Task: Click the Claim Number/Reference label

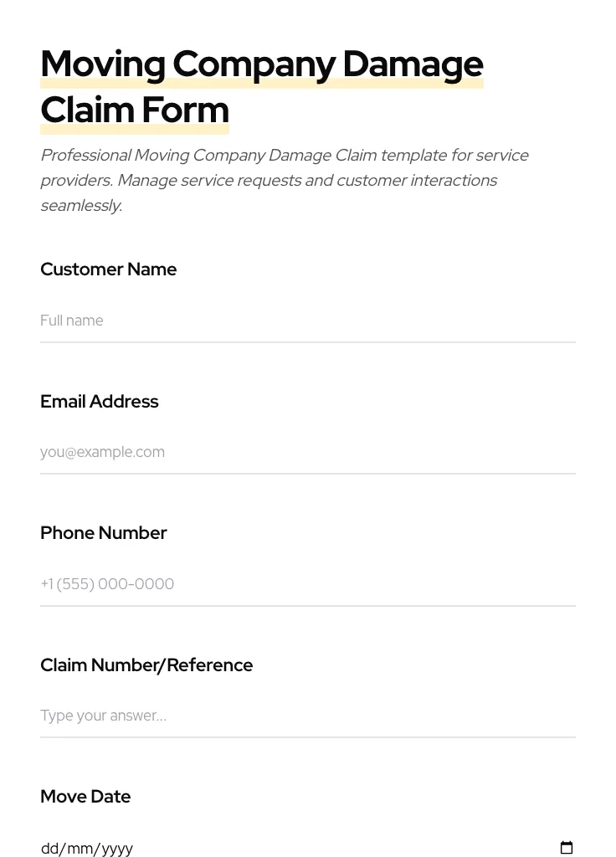Action: click(146, 665)
